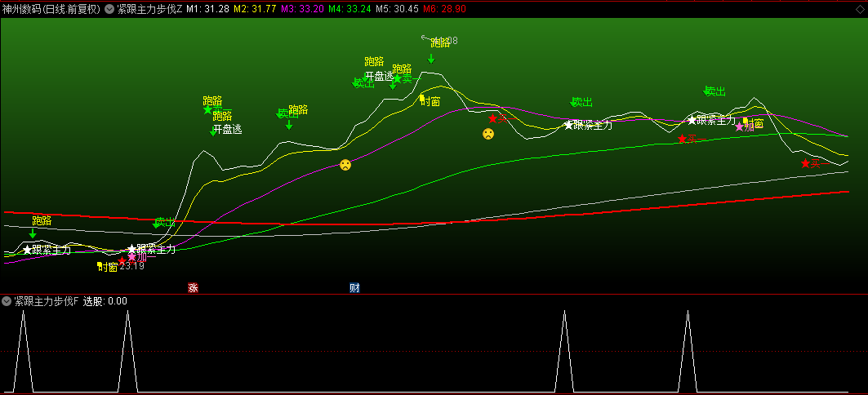
Task: Open the 紧跟主力步伐F sub-chart dropdown arrow
Action: pos(6,301)
